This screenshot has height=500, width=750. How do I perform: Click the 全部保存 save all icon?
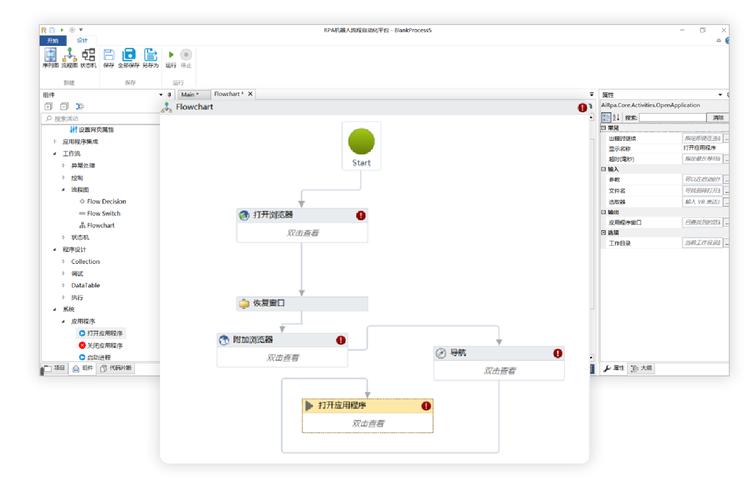click(x=129, y=58)
